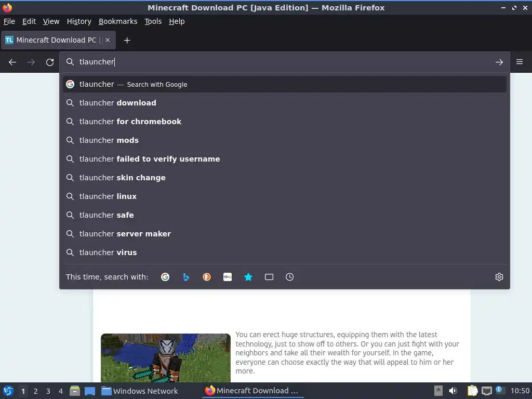
Task: Open the Tools menu
Action: click(x=153, y=21)
